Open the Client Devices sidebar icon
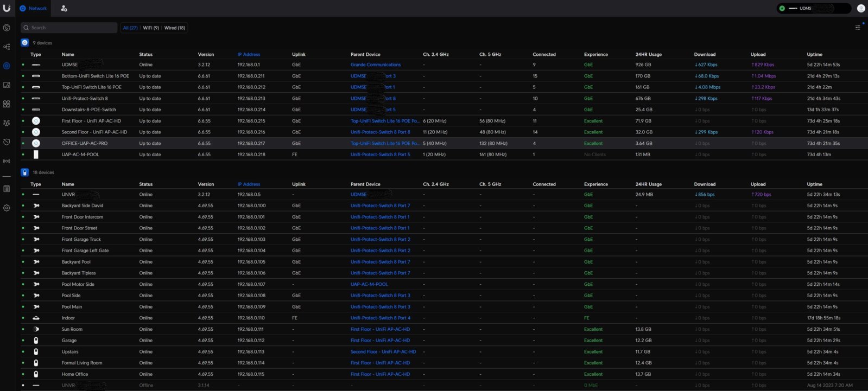The height and width of the screenshot is (391, 868). coord(7,85)
